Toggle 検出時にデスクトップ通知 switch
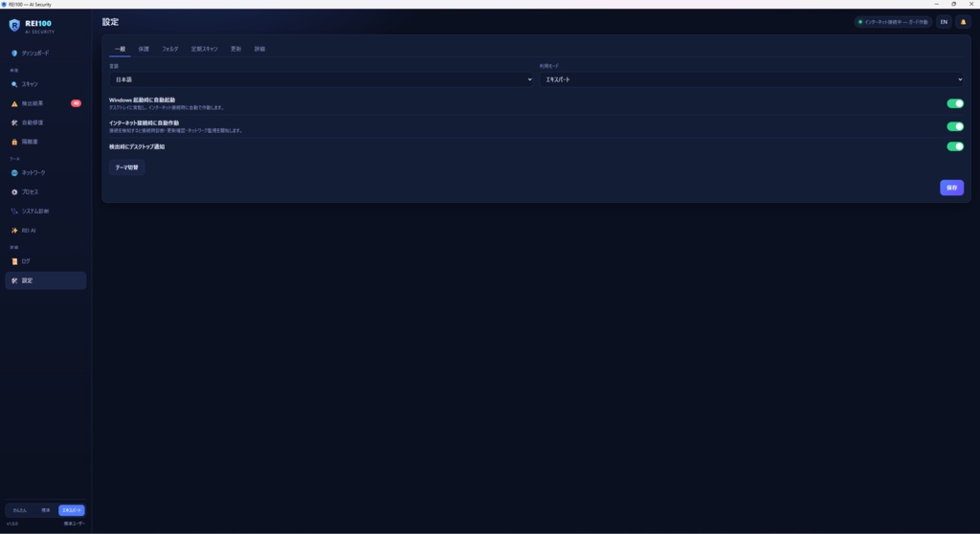 955,146
